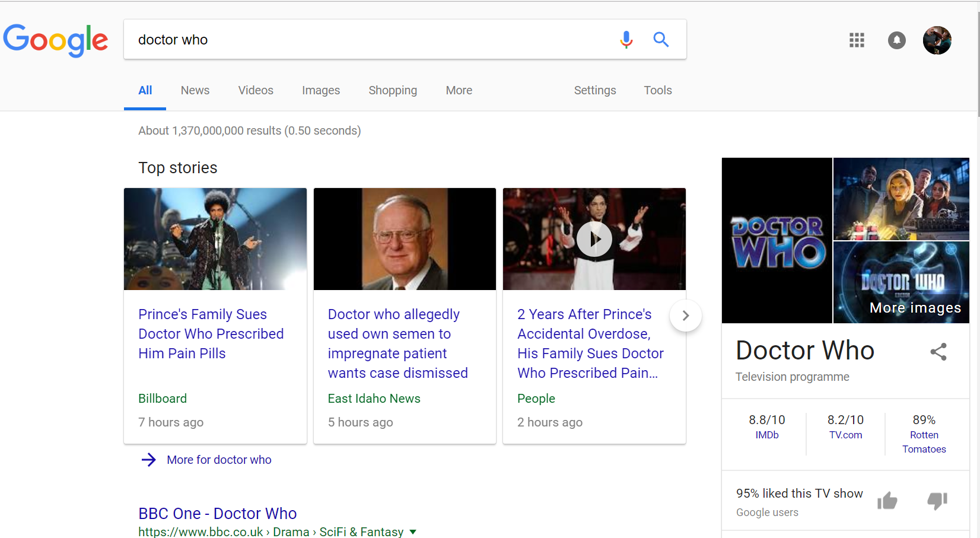Viewport: 980px width, 538px height.
Task: Open Google notifications bell
Action: pos(896,40)
